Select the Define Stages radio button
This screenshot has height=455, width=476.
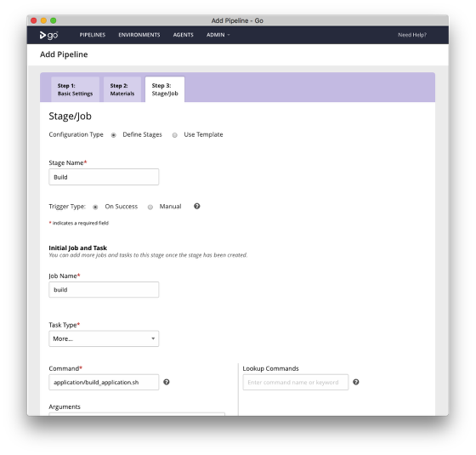coord(114,135)
